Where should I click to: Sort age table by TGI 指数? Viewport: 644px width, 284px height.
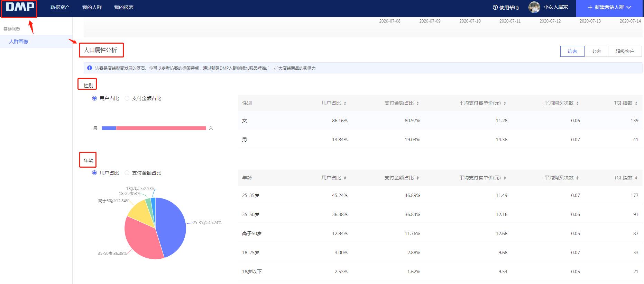pos(636,178)
